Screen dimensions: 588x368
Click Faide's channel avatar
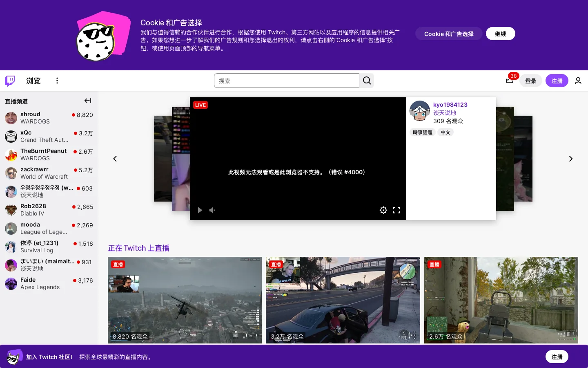pyautogui.click(x=11, y=283)
